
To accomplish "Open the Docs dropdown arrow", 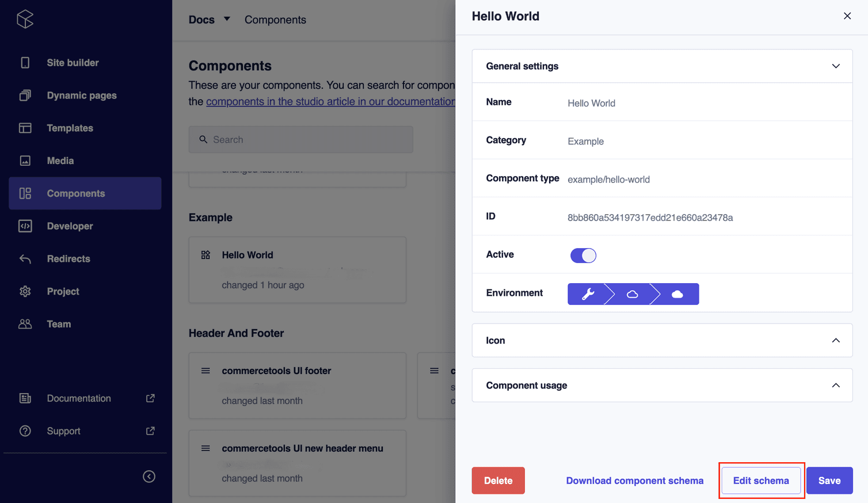I will tap(227, 19).
